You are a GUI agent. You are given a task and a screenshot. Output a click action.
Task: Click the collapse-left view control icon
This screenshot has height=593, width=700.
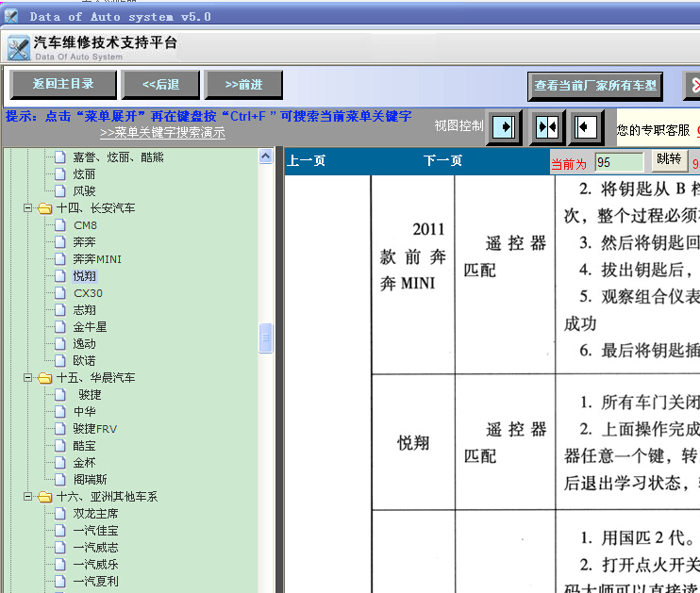tap(585, 127)
